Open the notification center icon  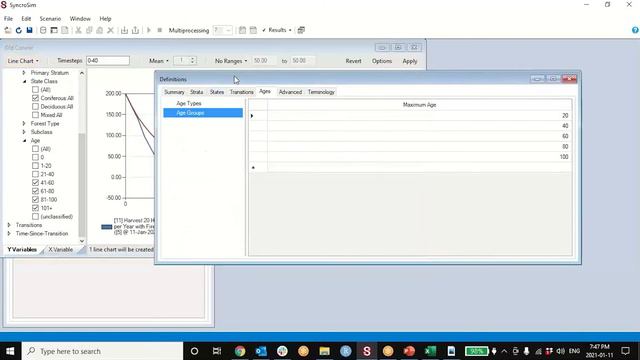click(626, 351)
